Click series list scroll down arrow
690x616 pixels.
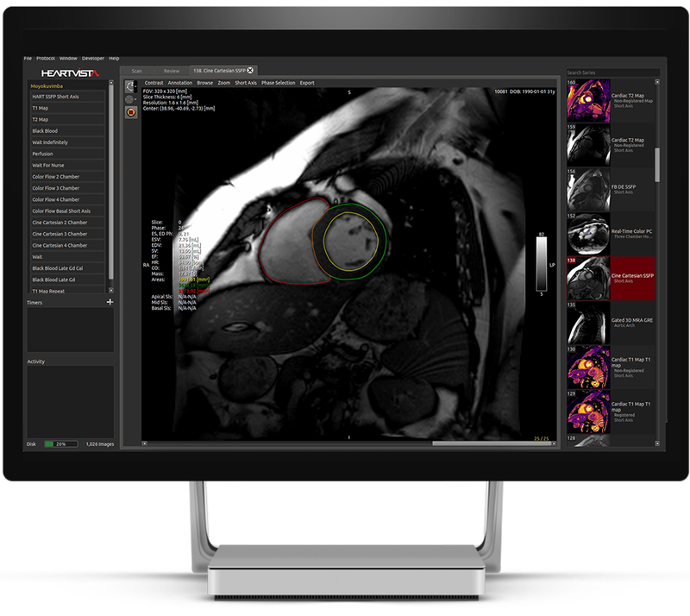[657, 443]
